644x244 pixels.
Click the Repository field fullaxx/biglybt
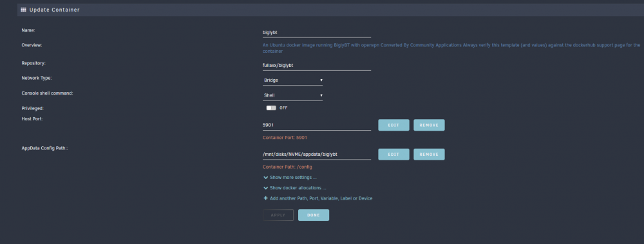click(317, 65)
